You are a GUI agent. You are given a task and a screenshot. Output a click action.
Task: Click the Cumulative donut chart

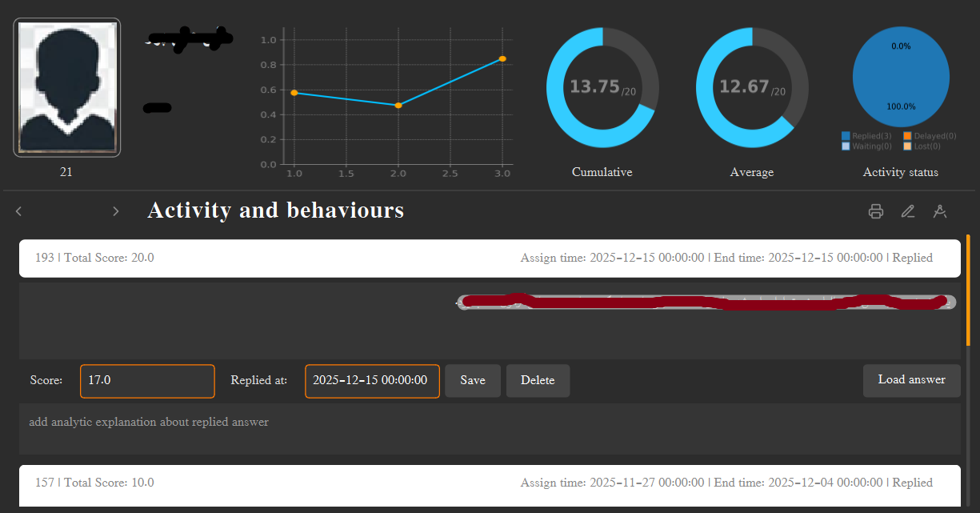(602, 87)
